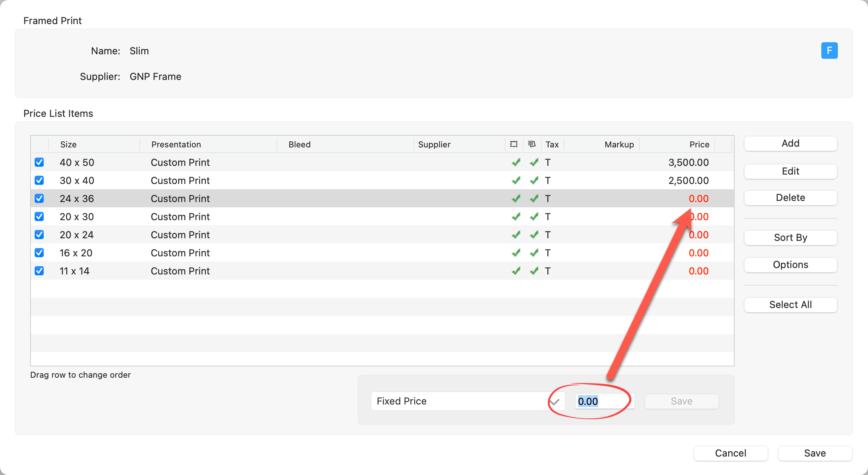Click frame checkmark for 40 x 50
This screenshot has width=868, height=475.
point(516,162)
